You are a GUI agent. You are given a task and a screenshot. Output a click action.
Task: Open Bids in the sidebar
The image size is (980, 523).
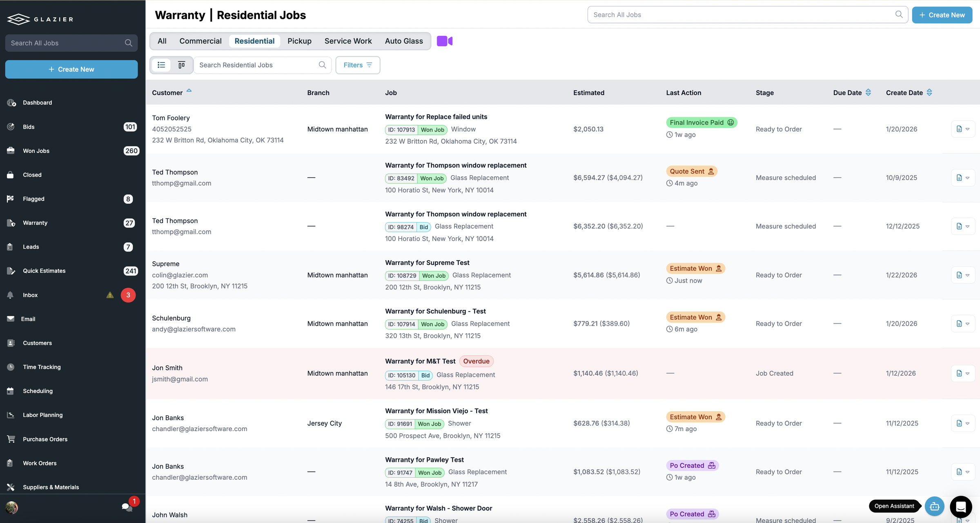click(29, 127)
